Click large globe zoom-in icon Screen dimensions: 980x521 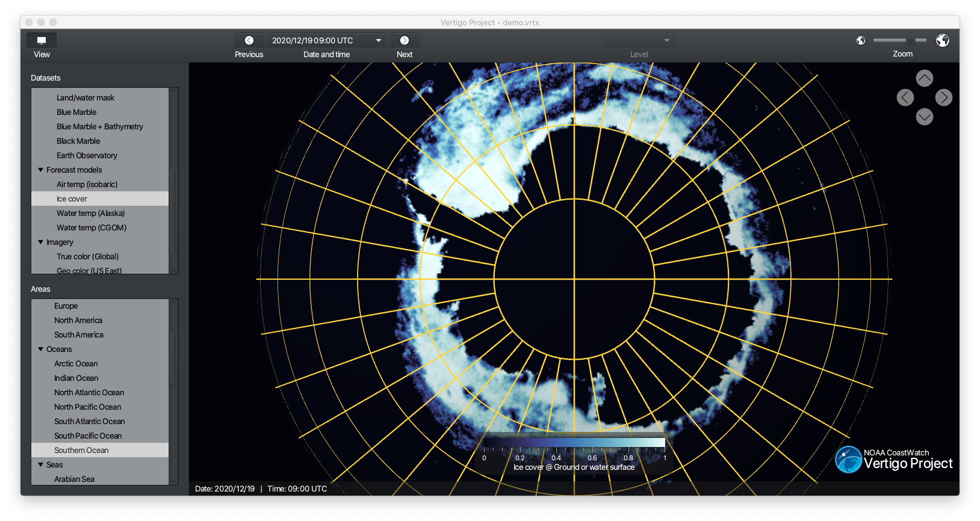(x=943, y=40)
